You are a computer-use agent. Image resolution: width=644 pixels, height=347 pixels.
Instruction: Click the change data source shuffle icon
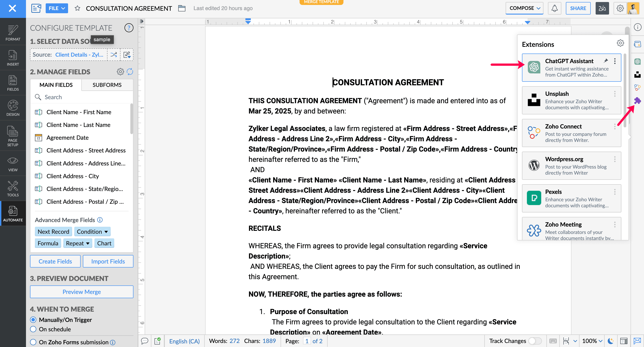point(114,54)
